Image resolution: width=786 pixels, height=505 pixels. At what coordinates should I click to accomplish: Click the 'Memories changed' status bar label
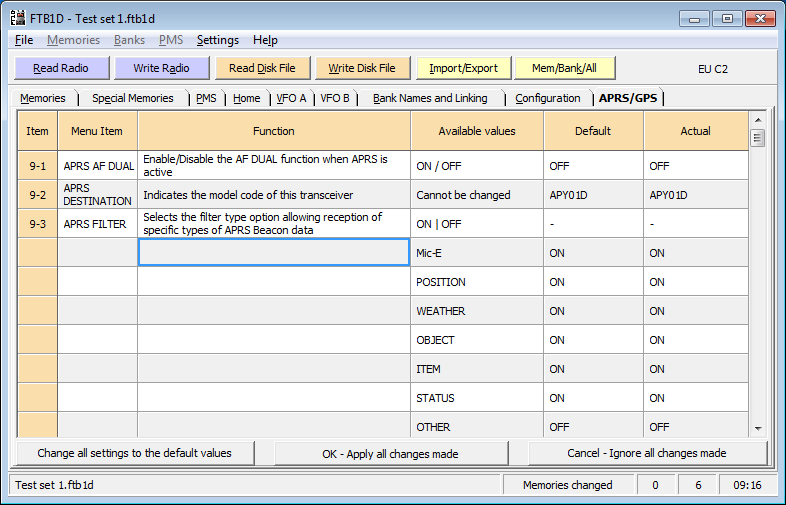pyautogui.click(x=567, y=485)
